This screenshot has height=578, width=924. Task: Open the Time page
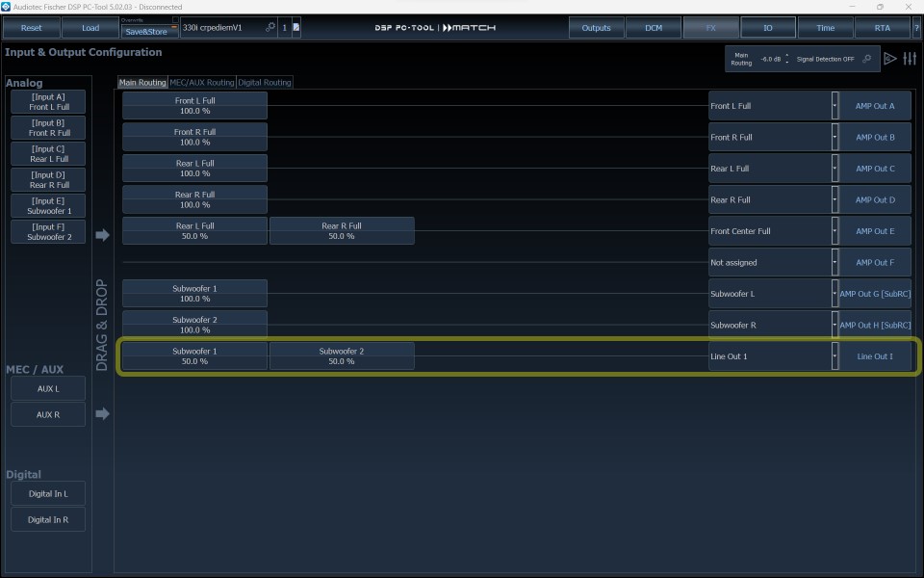(x=825, y=28)
